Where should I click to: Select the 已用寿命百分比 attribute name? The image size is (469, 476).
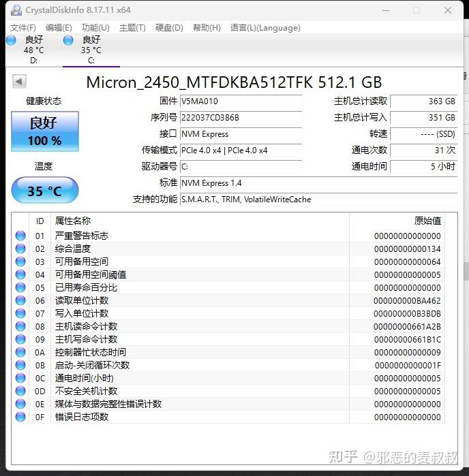coord(86,287)
